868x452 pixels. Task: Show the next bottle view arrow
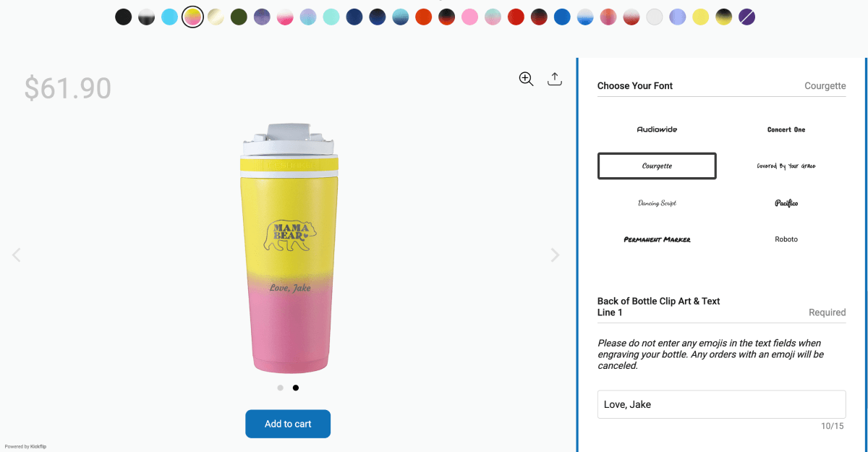coord(555,255)
